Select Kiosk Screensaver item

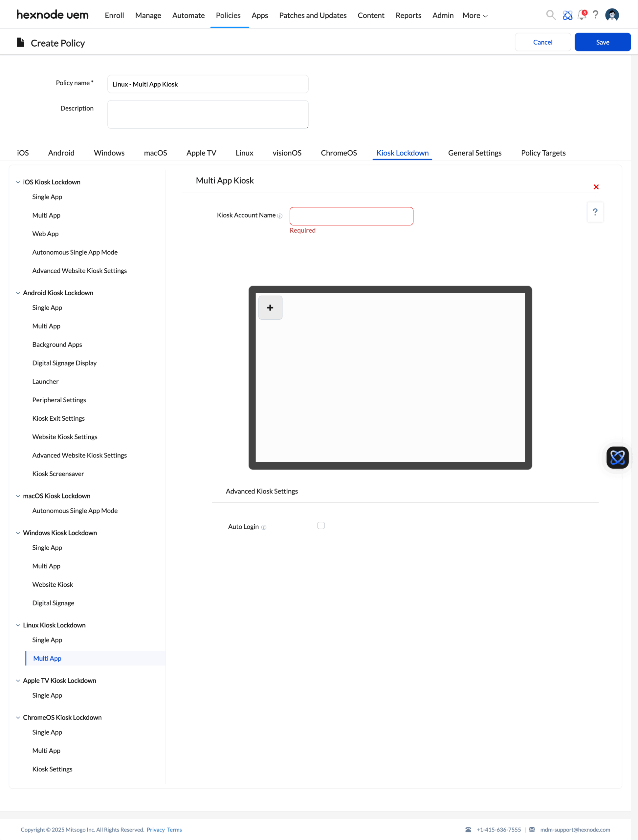tap(58, 474)
